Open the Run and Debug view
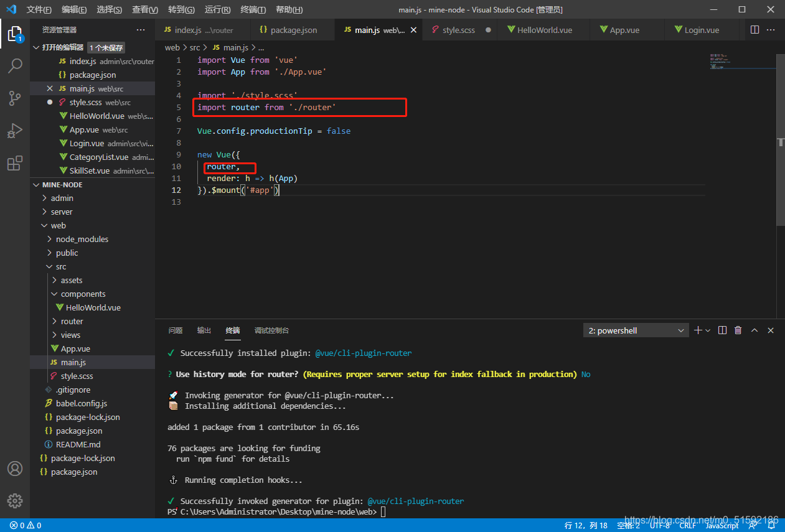Image resolution: width=785 pixels, height=532 pixels. 15,131
